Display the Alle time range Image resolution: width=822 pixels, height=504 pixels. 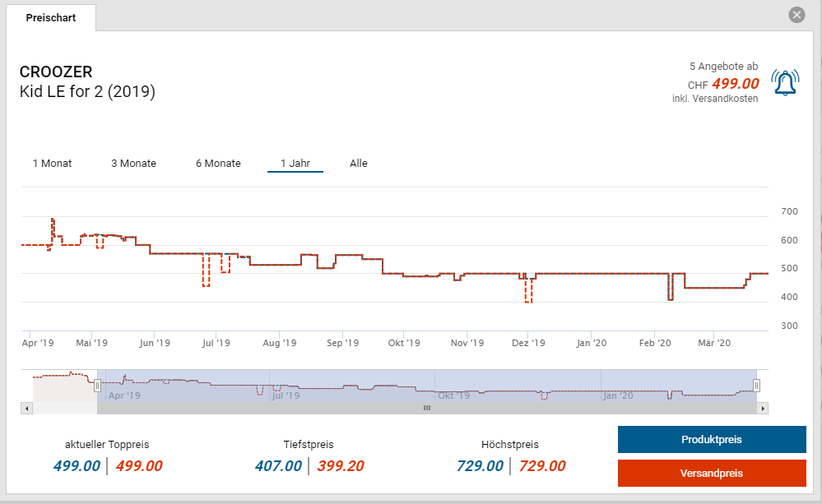[x=359, y=164]
